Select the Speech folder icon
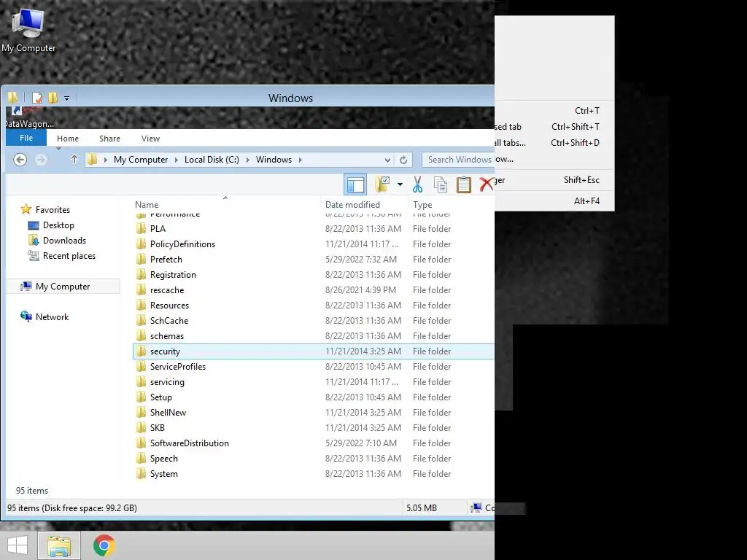Screen dimensions: 747x560 coord(141,459)
